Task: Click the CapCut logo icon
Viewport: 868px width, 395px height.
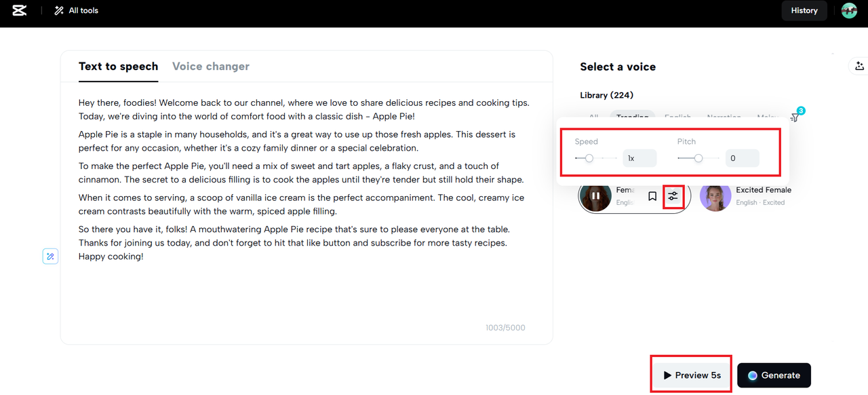Action: 19,10
